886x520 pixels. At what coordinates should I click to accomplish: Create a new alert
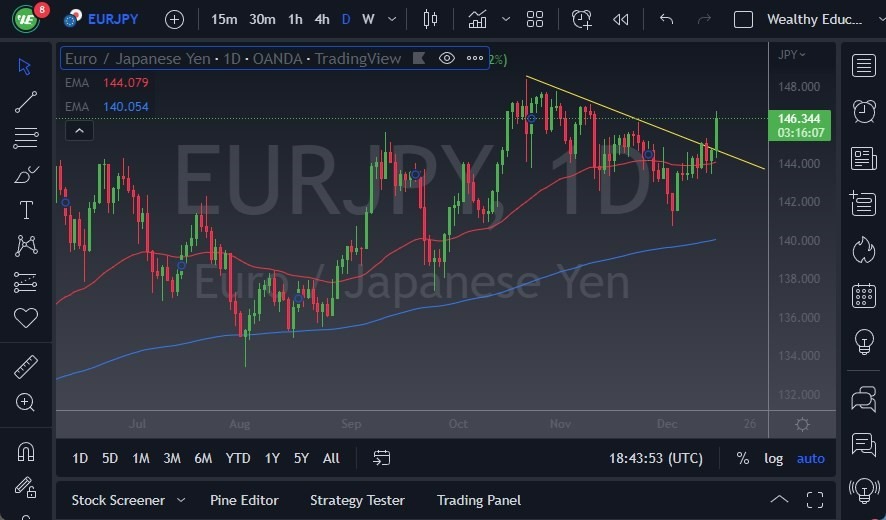coord(581,19)
